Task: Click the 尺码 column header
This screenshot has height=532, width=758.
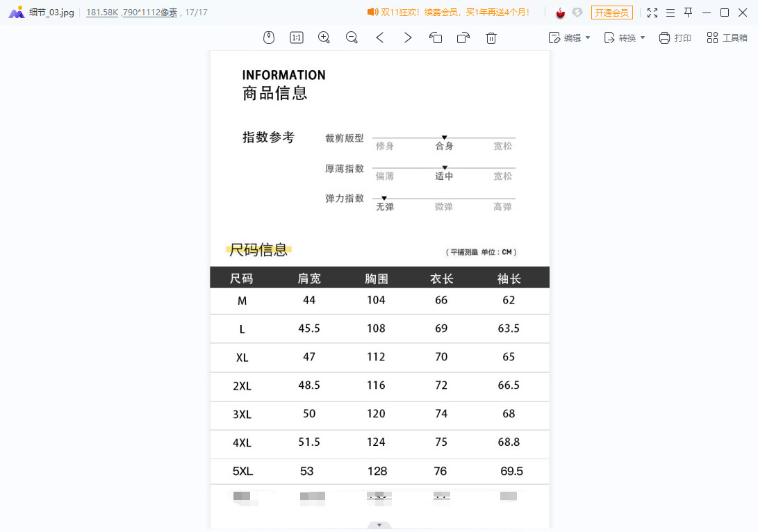Action: click(x=241, y=279)
